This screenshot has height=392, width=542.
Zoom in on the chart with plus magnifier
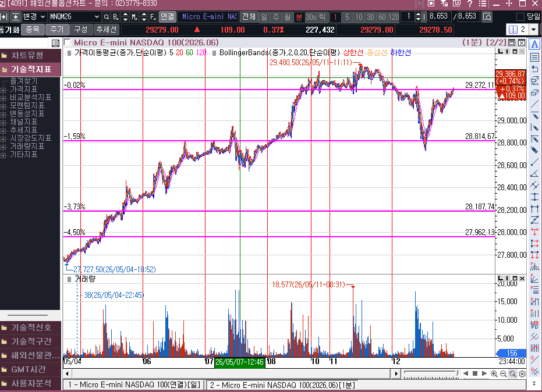(x=494, y=374)
